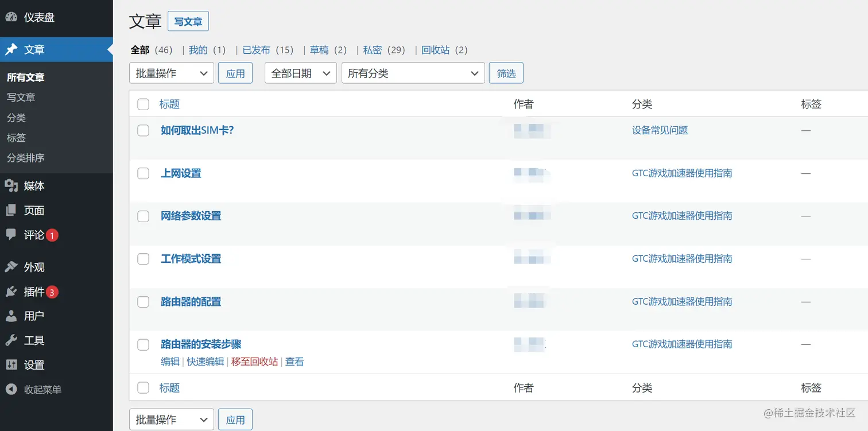The height and width of the screenshot is (431, 868).
Task: Select 写文章 submenu item in sidebar
Action: coord(21,97)
